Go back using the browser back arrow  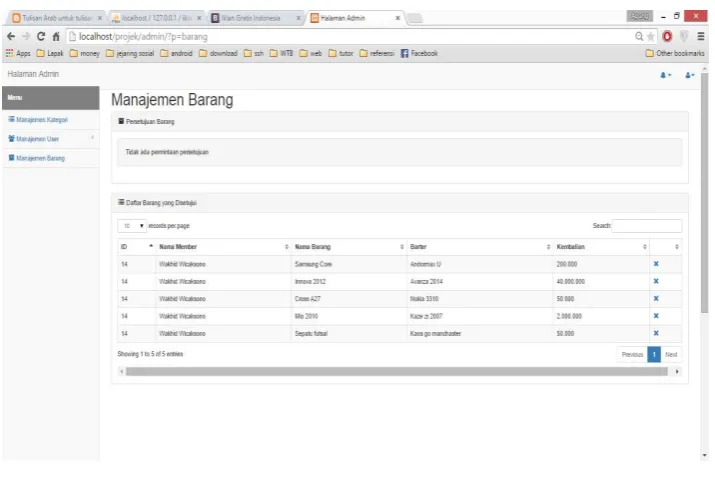11,36
